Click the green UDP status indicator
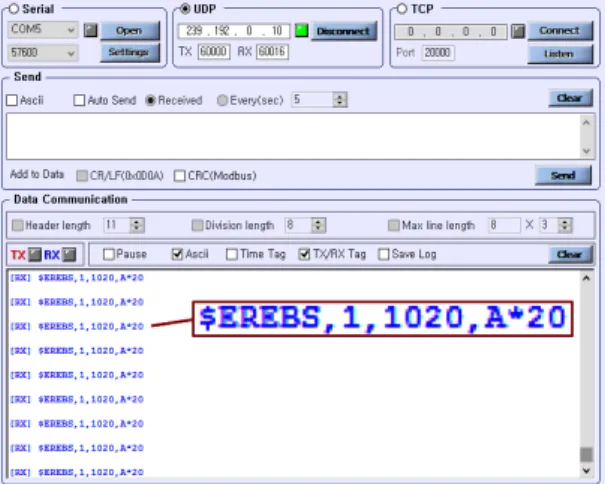This screenshot has height=484, width=605. point(301,30)
